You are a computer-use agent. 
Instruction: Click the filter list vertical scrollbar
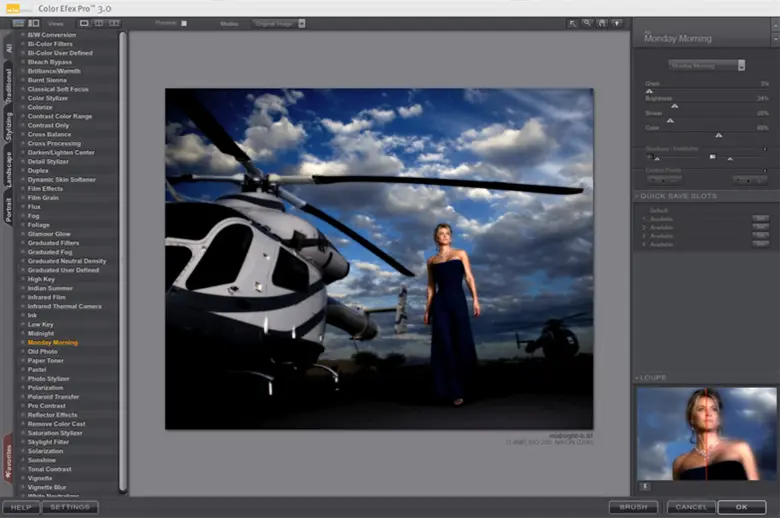(x=122, y=262)
